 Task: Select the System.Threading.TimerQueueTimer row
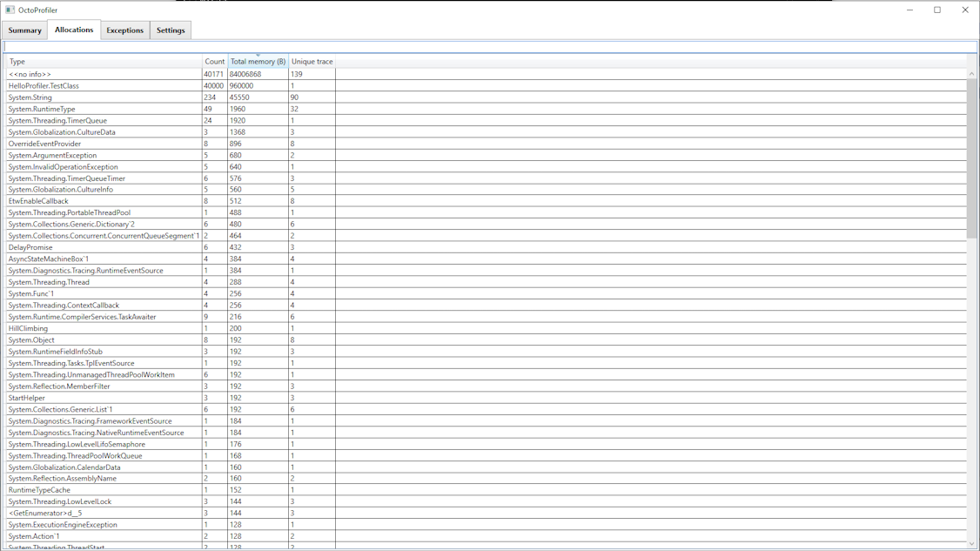pyautogui.click(x=487, y=178)
